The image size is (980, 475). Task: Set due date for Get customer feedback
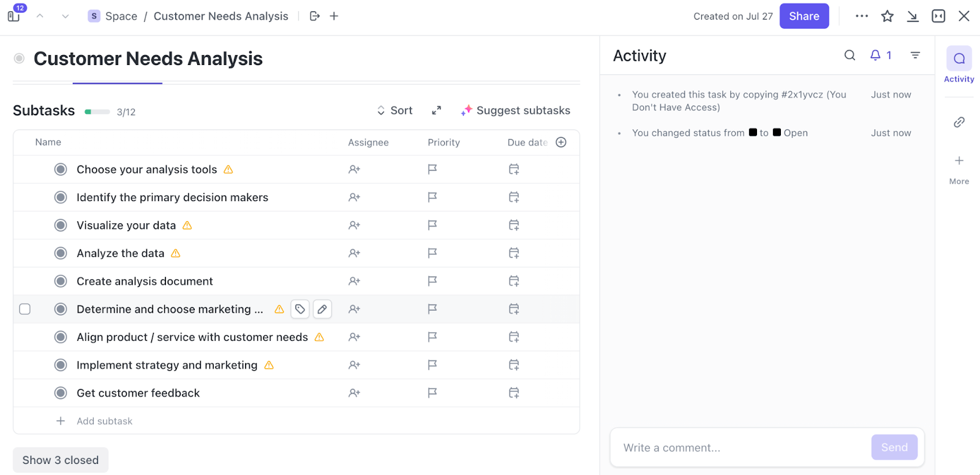(514, 393)
